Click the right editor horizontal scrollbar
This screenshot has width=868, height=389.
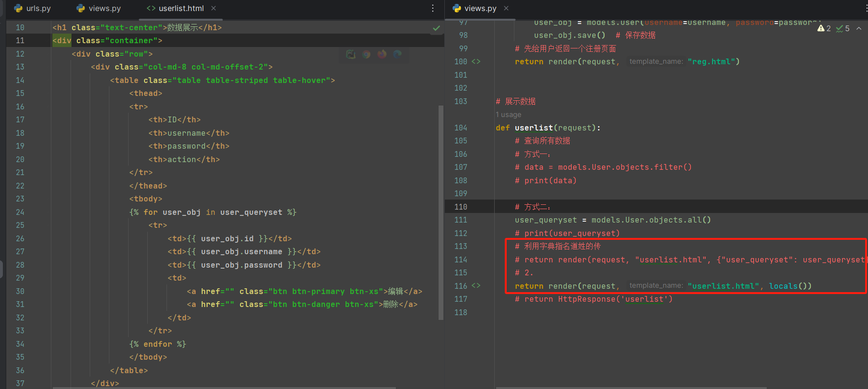[x=631, y=388]
